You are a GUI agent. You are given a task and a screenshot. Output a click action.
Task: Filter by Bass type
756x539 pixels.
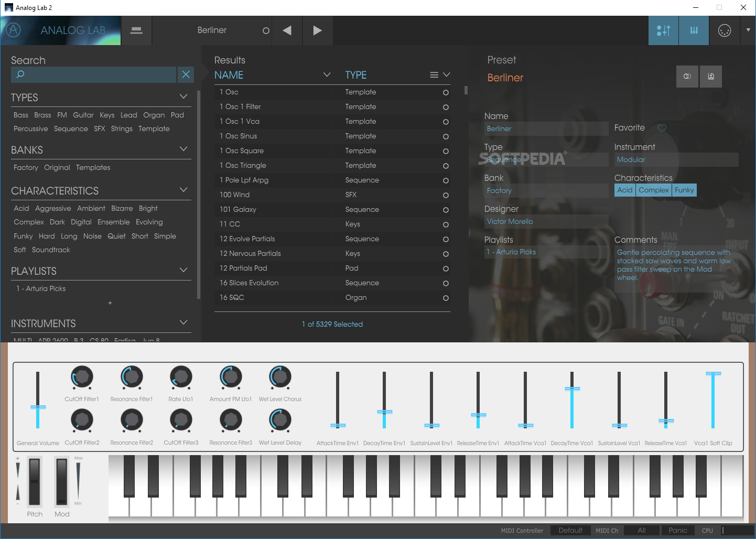point(21,115)
